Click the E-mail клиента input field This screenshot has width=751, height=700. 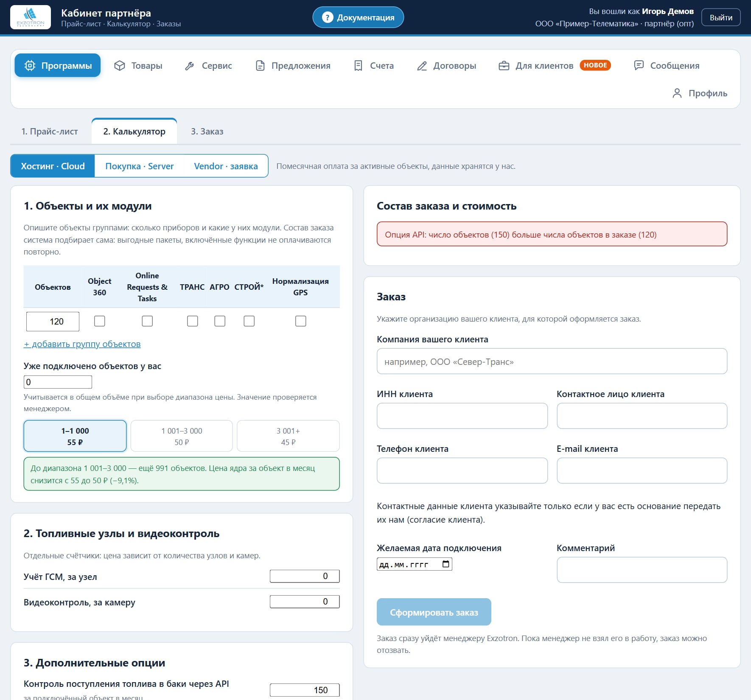pos(642,471)
